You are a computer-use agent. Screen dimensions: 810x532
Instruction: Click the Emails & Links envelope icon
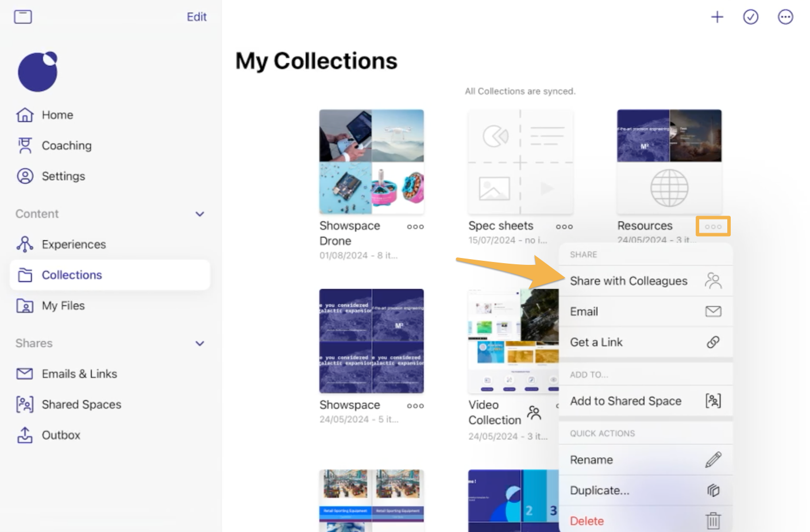(25, 374)
